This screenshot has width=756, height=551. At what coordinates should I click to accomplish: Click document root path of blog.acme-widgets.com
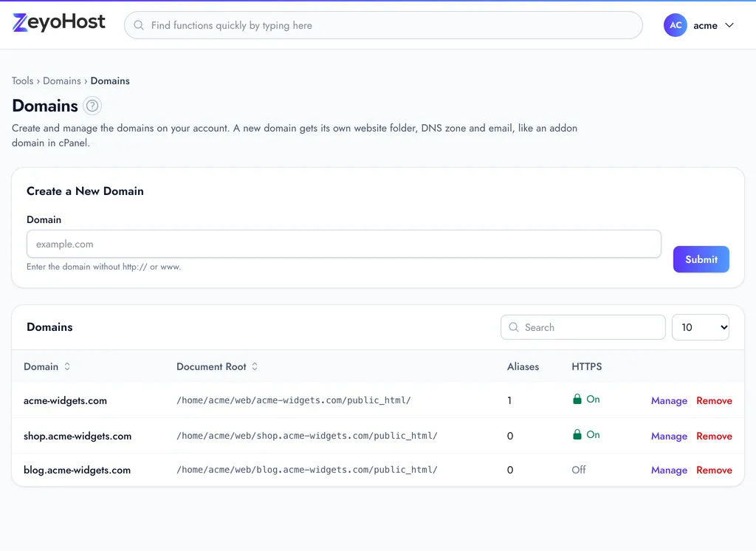307,470
